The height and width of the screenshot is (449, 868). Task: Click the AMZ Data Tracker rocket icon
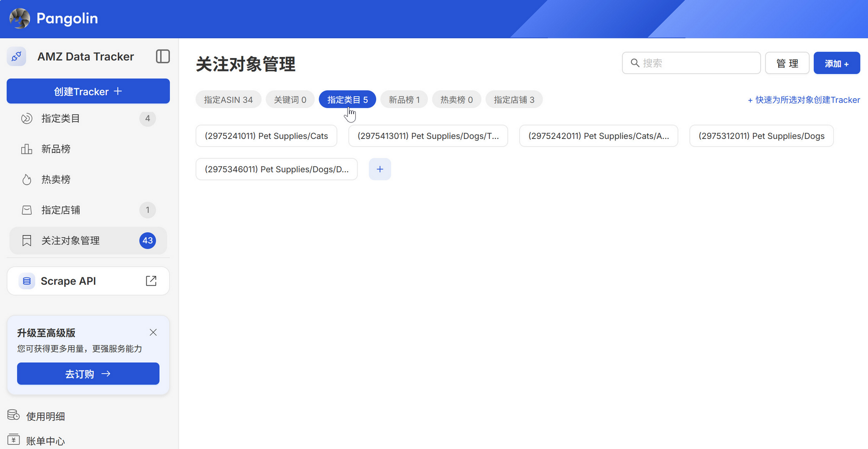click(x=17, y=57)
